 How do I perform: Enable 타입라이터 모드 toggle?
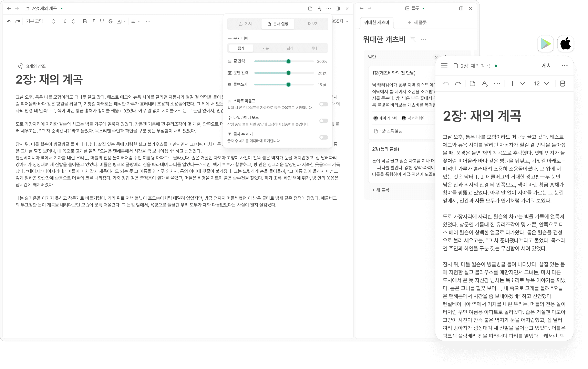point(323,121)
